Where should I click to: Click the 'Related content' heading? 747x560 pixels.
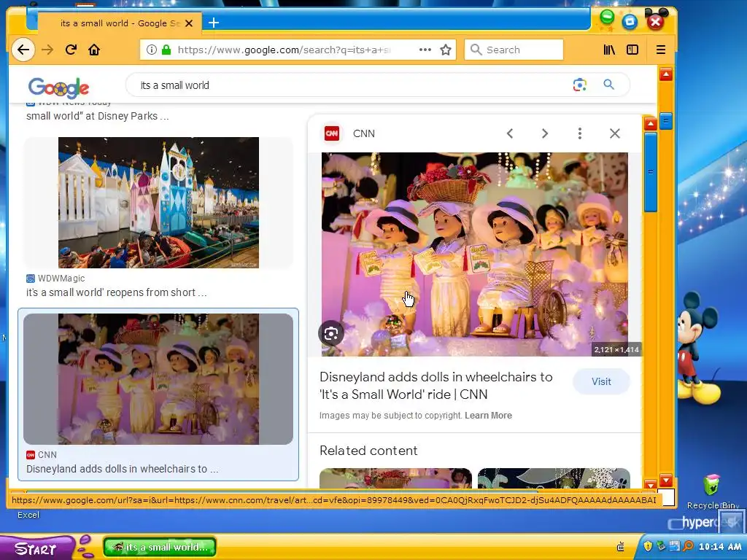pyautogui.click(x=368, y=451)
